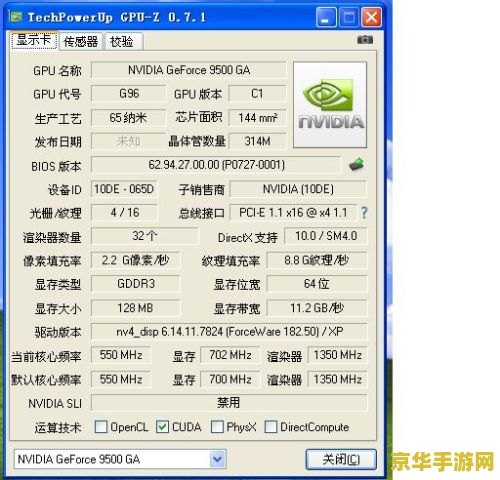
Task: Click the GPU name field 9500 GA
Action: tap(189, 70)
